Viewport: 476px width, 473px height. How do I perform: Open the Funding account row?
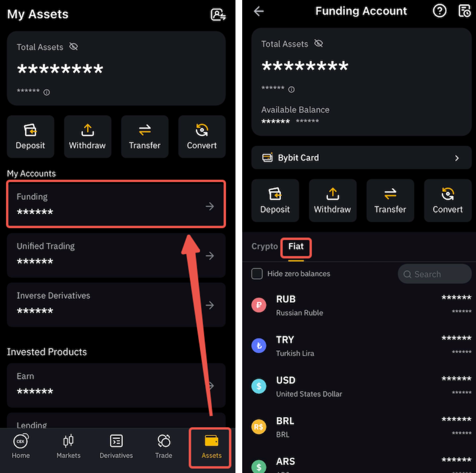point(116,204)
